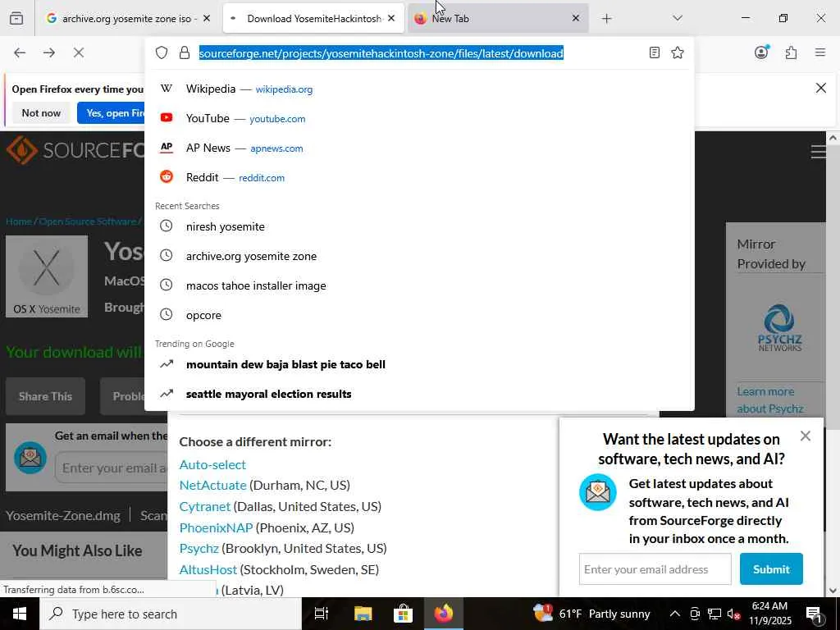Viewport: 840px width, 630px height.
Task: Open the Firefox View icon
Action: (x=16, y=19)
